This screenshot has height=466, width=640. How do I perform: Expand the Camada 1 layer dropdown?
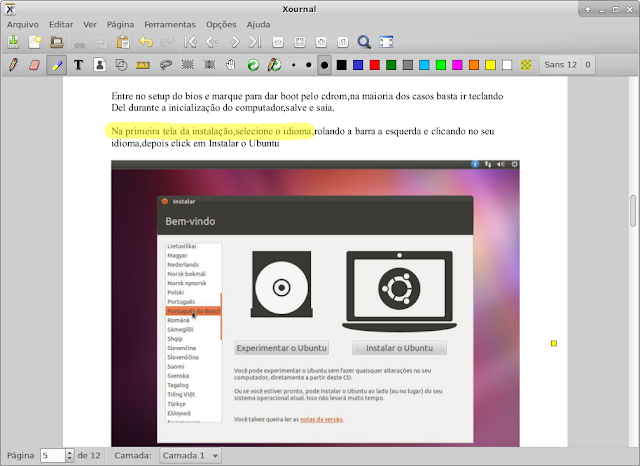190,455
